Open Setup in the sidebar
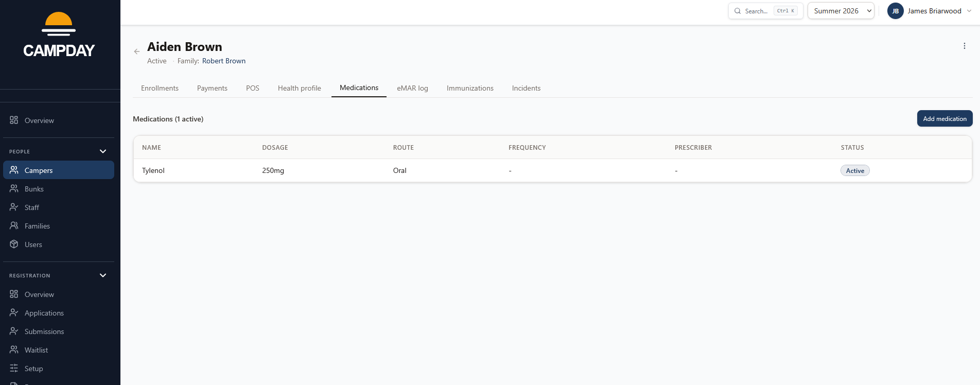This screenshot has height=385, width=980. pos(59,368)
